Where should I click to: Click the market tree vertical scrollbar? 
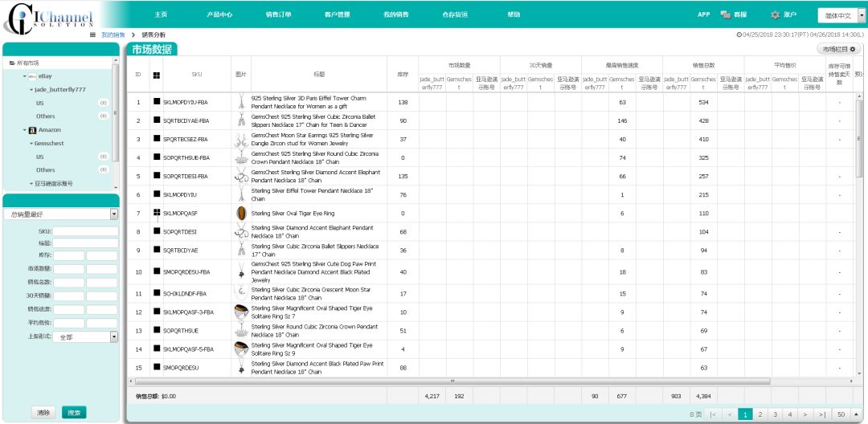[116, 111]
